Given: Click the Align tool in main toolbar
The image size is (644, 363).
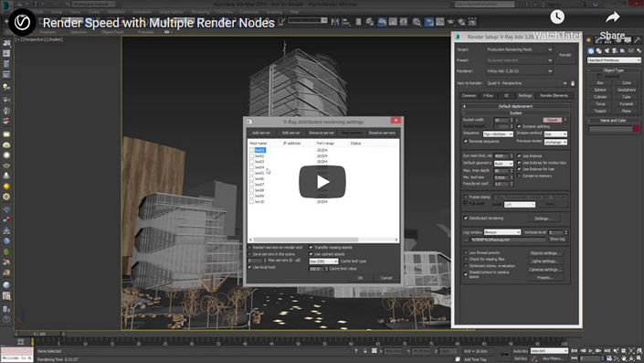Looking at the screenshot, I should click(346, 22).
